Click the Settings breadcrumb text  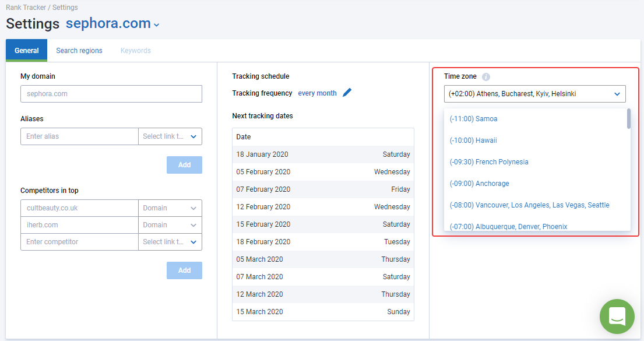click(65, 8)
